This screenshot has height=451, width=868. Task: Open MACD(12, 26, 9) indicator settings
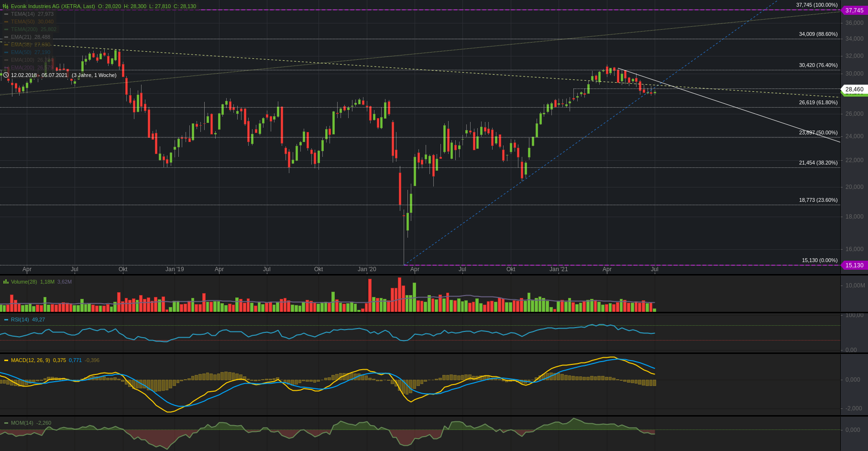tap(30, 360)
